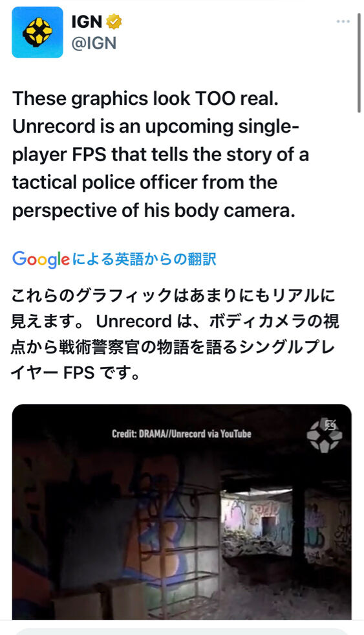Play the Unrecord video thumbnail

click(182, 511)
